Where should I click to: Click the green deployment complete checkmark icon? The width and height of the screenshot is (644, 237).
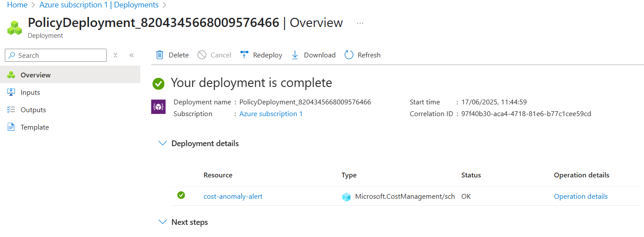click(x=158, y=83)
